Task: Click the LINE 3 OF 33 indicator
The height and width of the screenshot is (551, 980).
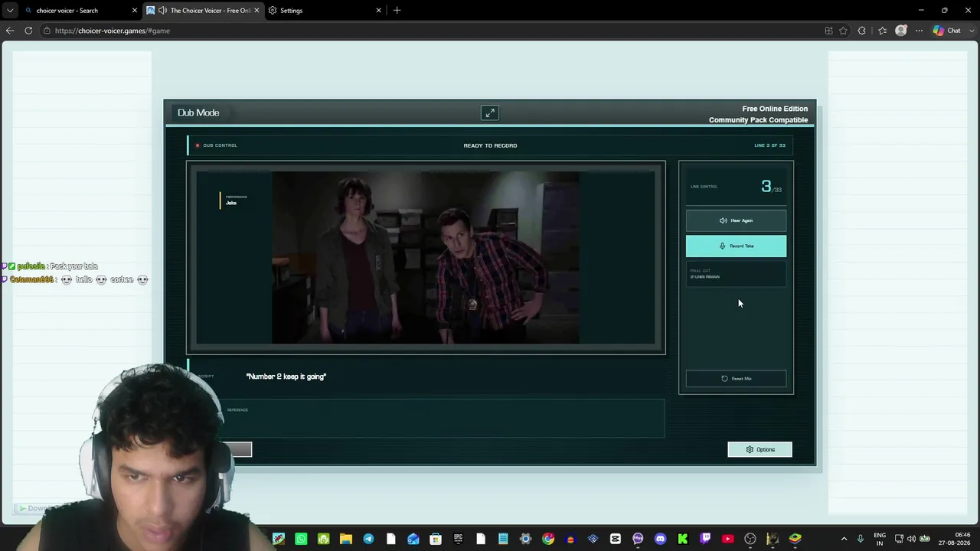Action: [769, 145]
